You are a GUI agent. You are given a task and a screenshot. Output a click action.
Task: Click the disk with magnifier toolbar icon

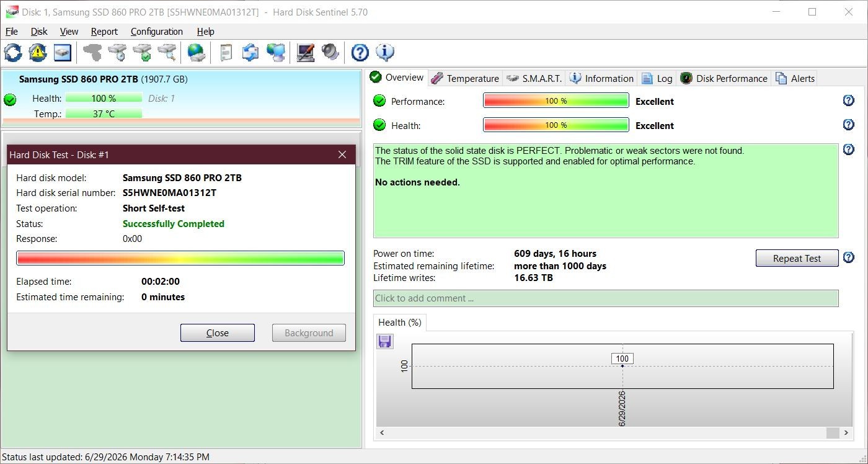pos(167,53)
